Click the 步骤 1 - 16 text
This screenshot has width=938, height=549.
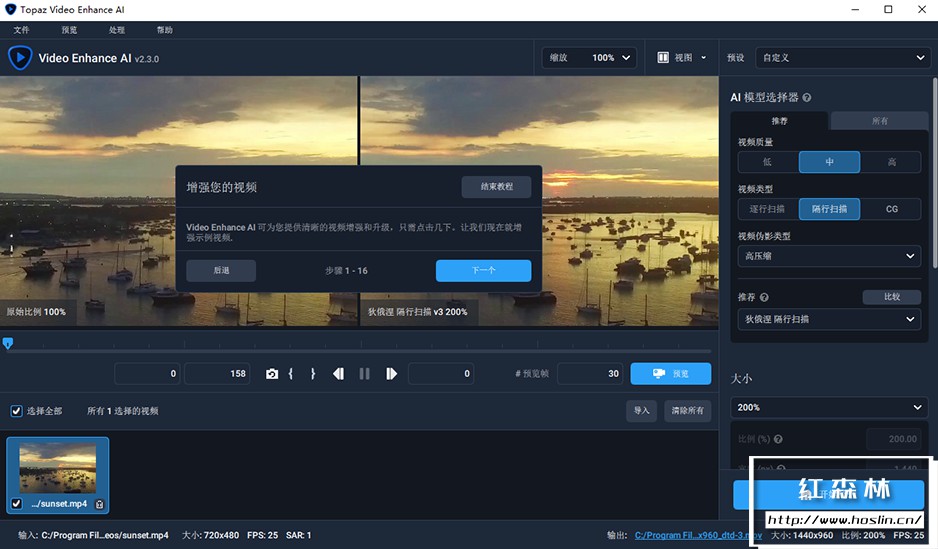(x=346, y=271)
